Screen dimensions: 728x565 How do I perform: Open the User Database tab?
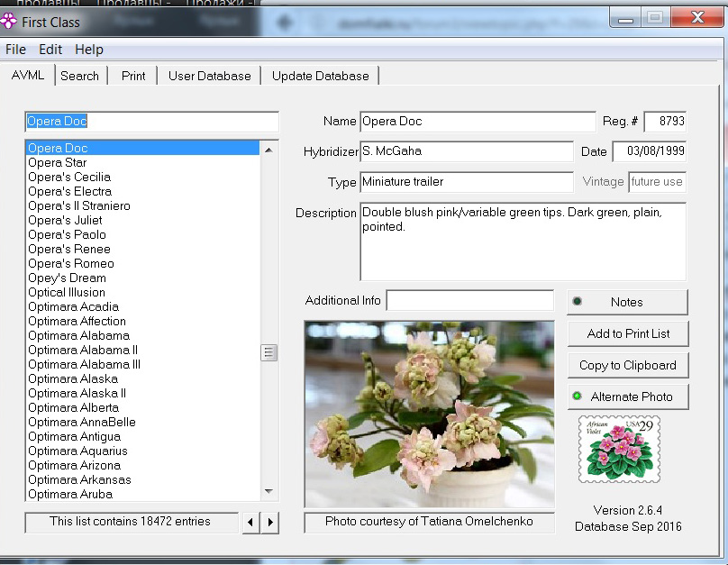[x=209, y=76]
